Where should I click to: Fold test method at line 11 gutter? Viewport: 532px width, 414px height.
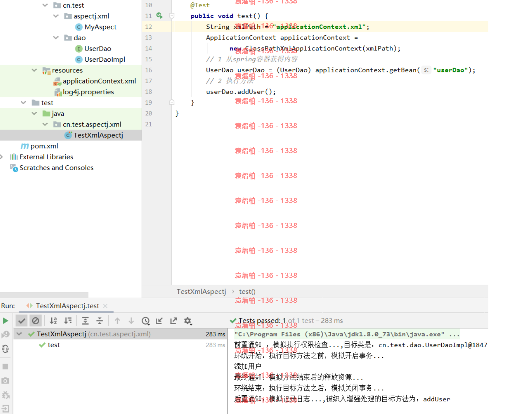coord(171,16)
